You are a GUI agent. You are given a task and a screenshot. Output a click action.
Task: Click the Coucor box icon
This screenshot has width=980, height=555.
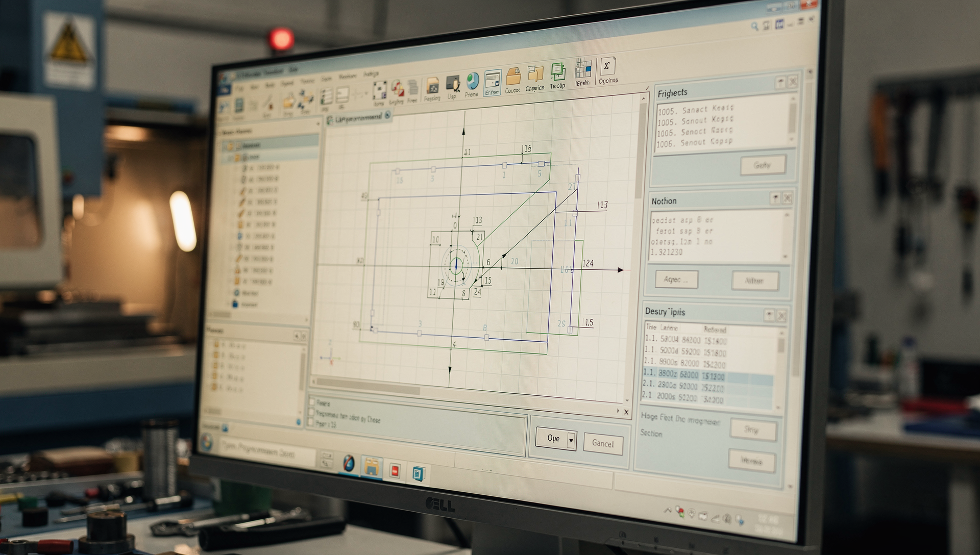[x=513, y=77]
